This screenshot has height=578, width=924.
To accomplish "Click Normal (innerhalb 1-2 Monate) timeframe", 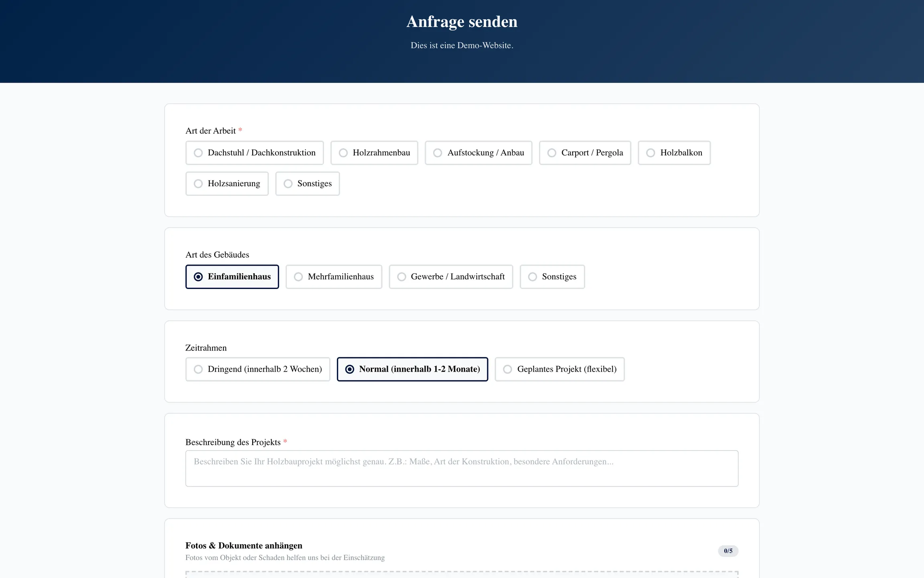I will [412, 369].
